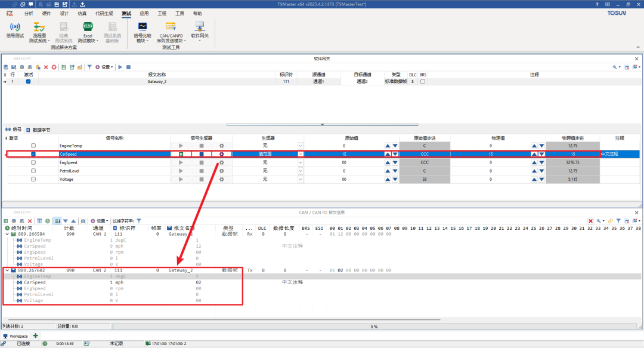Open the 仿真 menu tab
This screenshot has width=644, height=348.
(82, 14)
